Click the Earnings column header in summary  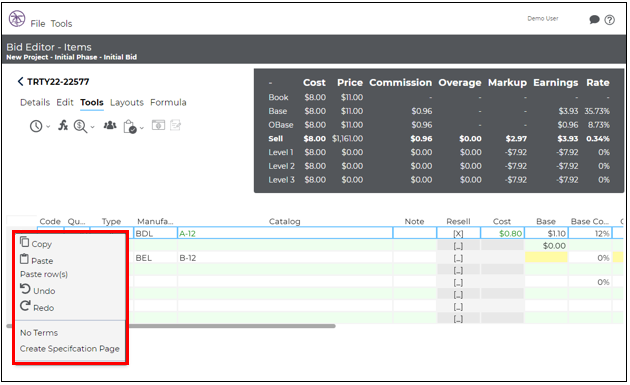[x=556, y=83]
